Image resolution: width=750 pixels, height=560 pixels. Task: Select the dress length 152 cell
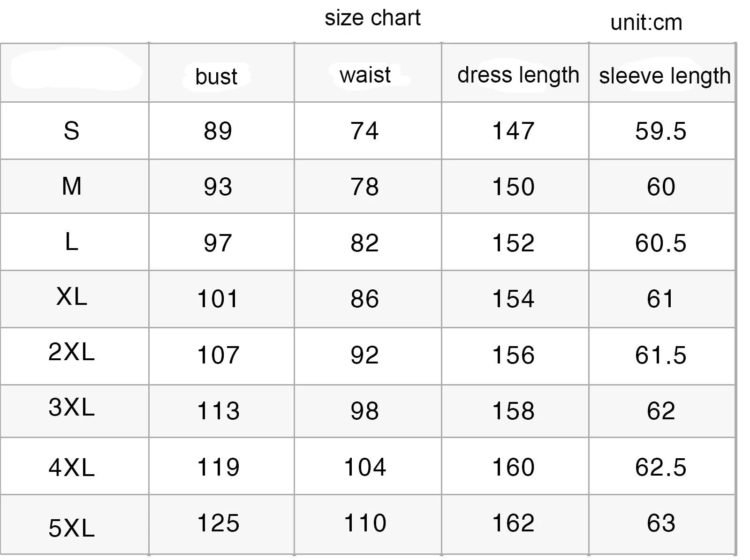[513, 243]
